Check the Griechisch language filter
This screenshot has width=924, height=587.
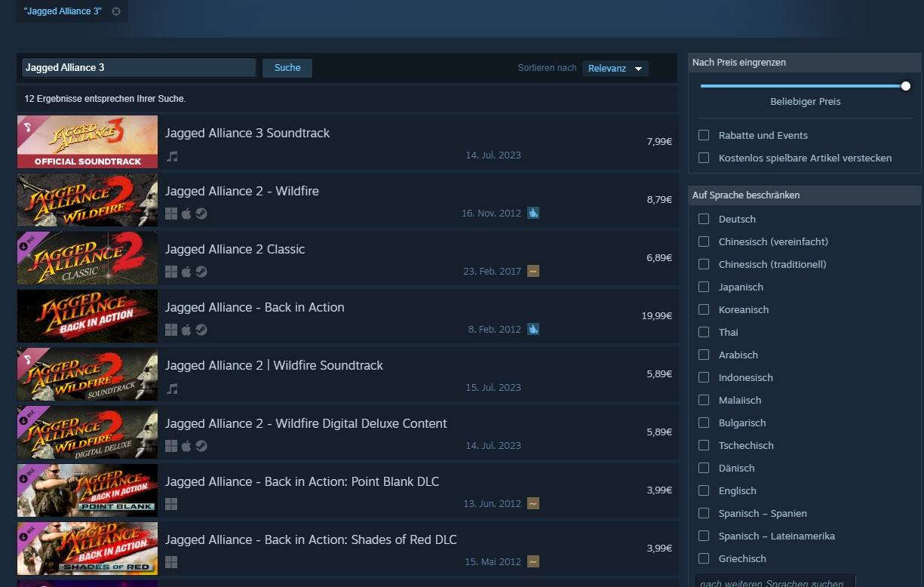pyautogui.click(x=704, y=558)
